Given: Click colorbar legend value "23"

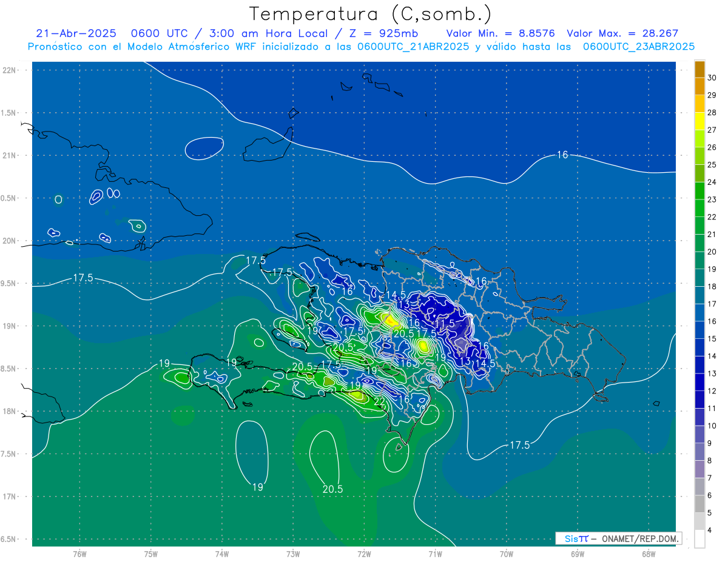Looking at the screenshot, I should click(712, 199).
